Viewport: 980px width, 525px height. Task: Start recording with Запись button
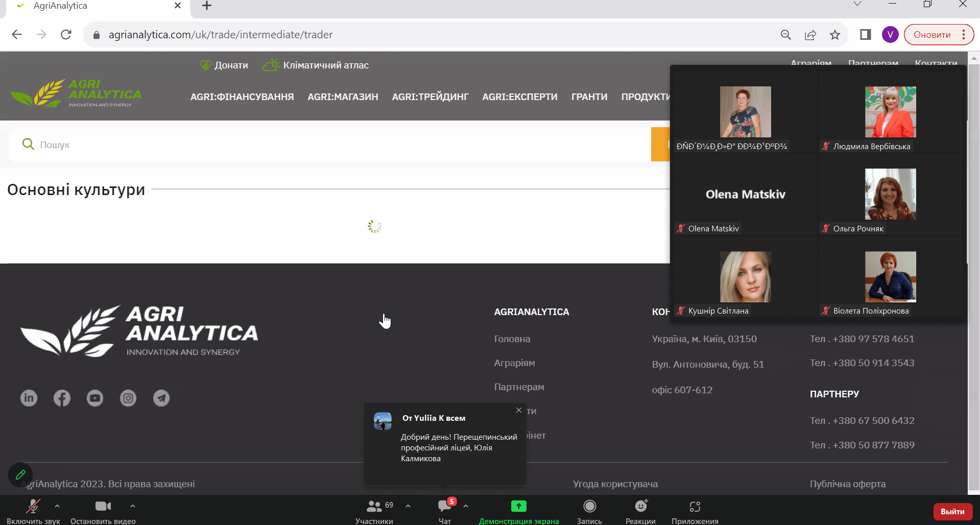click(x=589, y=511)
